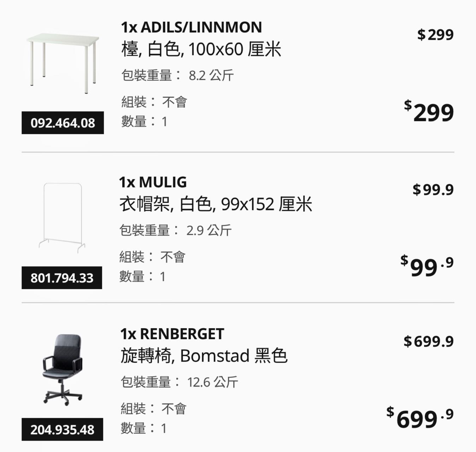Select the 檯, 白色, 100x60 厘米 description
This screenshot has width=476, height=452.
[x=201, y=49]
